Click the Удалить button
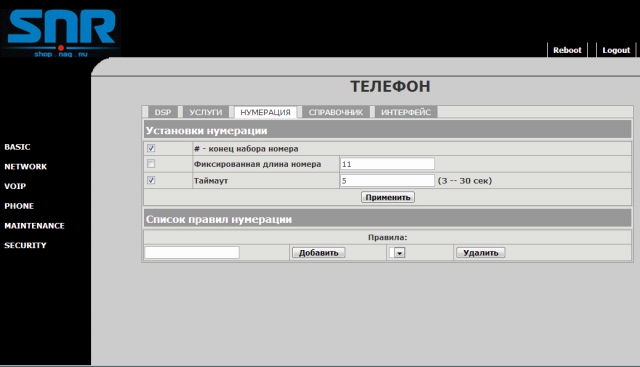The width and height of the screenshot is (640, 367). (480, 253)
